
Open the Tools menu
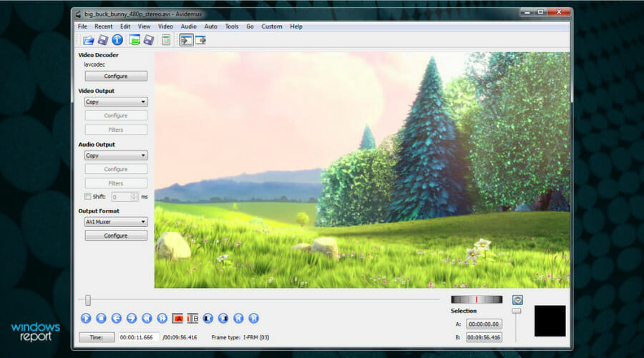click(232, 26)
